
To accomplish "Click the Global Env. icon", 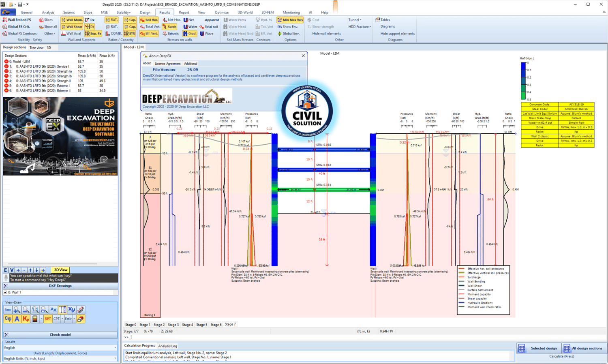I will coord(280,34).
